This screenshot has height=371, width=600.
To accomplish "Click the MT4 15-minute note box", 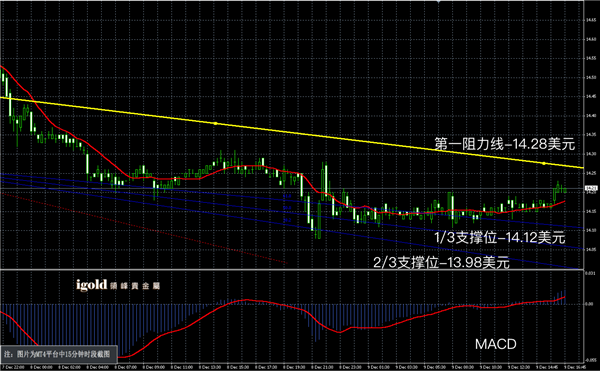I will (58, 354).
